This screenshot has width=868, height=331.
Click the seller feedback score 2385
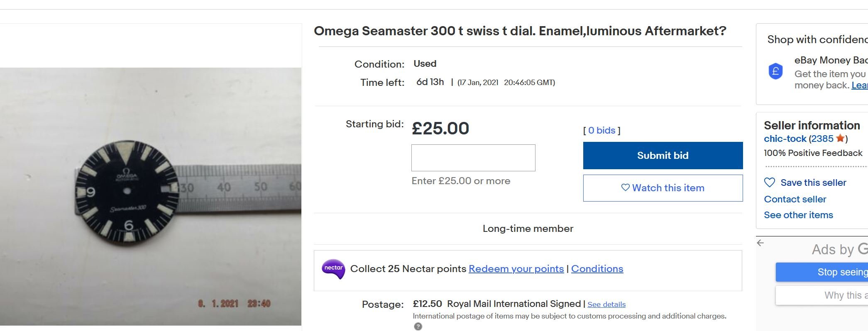[822, 139]
